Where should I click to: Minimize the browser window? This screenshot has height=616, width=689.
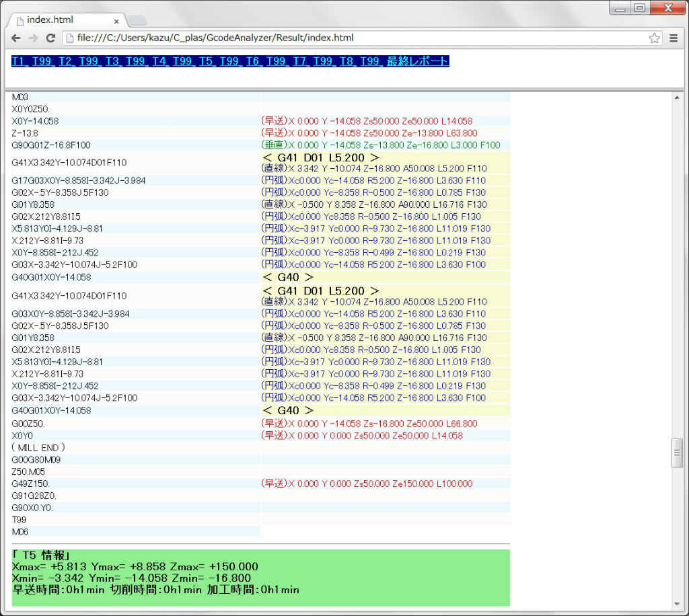620,8
